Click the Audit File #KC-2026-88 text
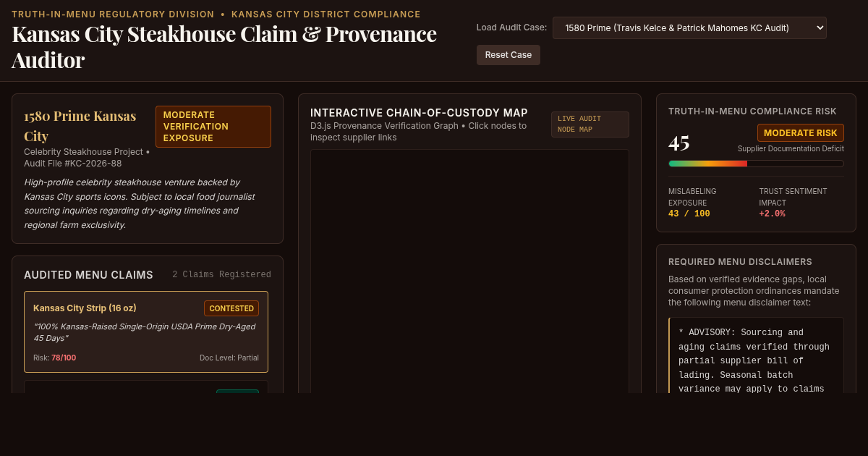868x456 pixels. [x=73, y=164]
